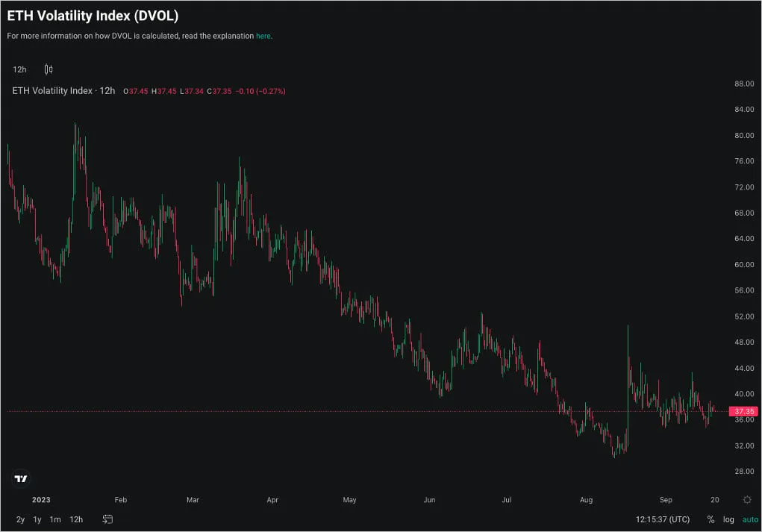Open chart settings gear icon

(x=747, y=499)
